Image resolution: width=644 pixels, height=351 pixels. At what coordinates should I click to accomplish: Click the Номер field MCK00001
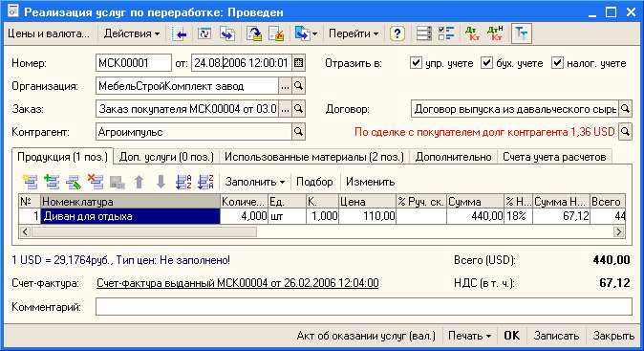coord(134,63)
